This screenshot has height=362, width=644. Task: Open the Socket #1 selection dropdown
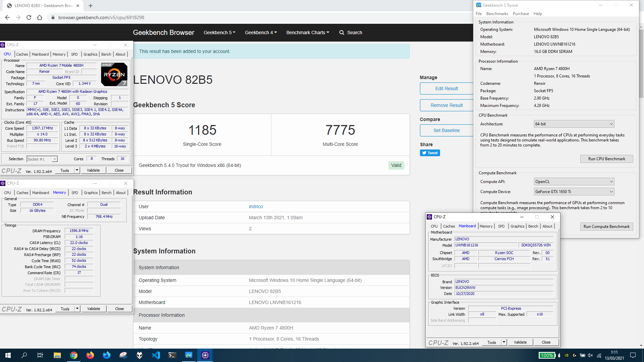pyautogui.click(x=42, y=159)
